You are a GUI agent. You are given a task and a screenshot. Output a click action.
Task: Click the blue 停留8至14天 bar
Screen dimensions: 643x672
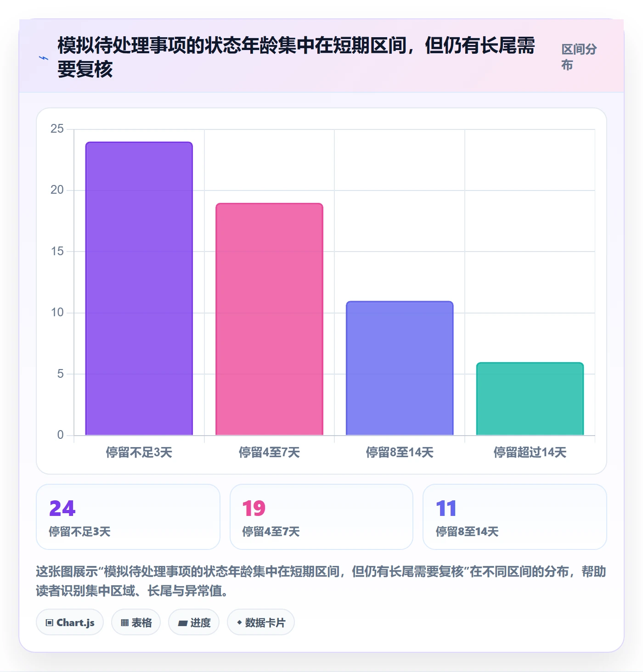[x=400, y=368]
